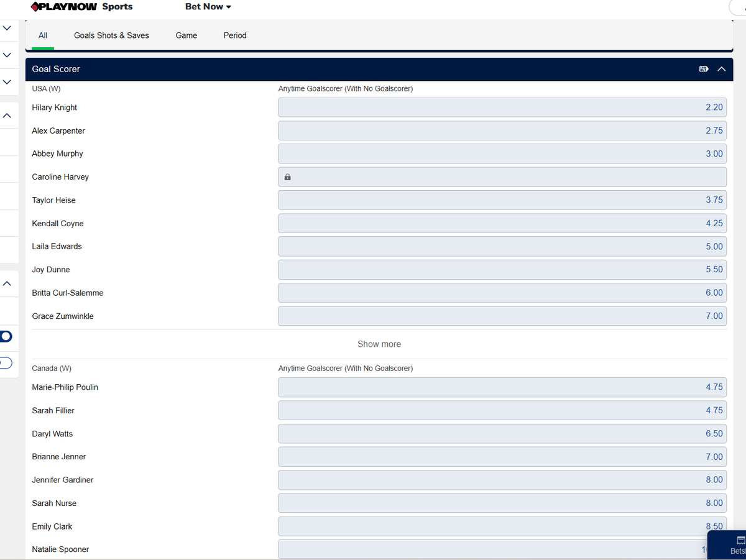The height and width of the screenshot is (560, 746).
Task: Collapse the sidebar section beside Britta Curl-Salemme
Action: (7, 283)
